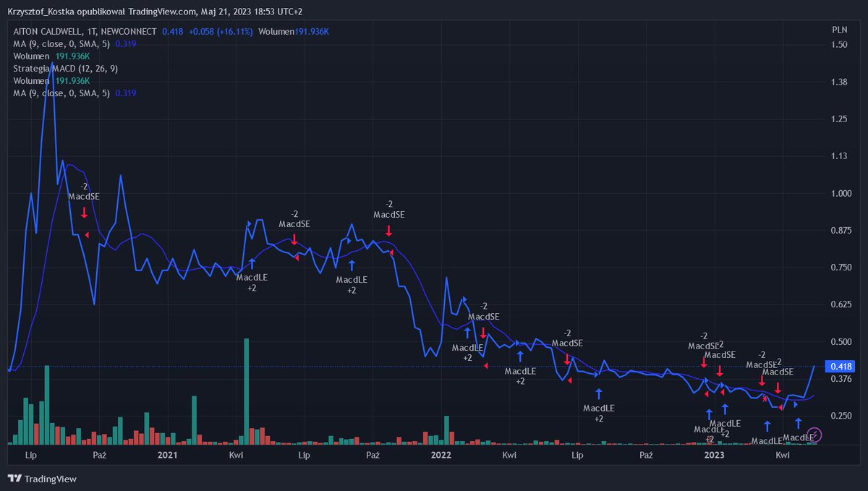
Task: Click the 0.875 price axis label
Action: (840, 231)
